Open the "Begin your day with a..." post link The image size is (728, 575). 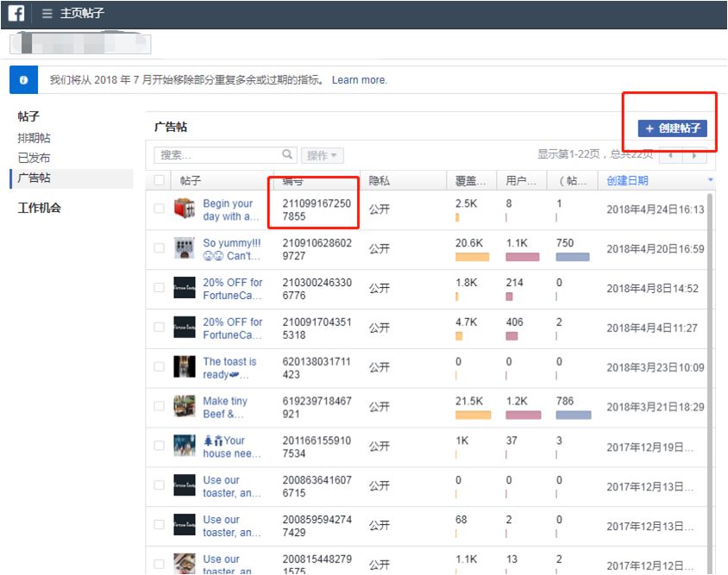click(x=231, y=209)
